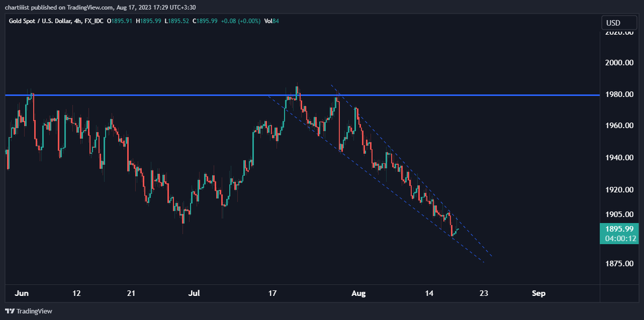Click the 1875.00 price axis label
The image size is (644, 320).
point(620,263)
